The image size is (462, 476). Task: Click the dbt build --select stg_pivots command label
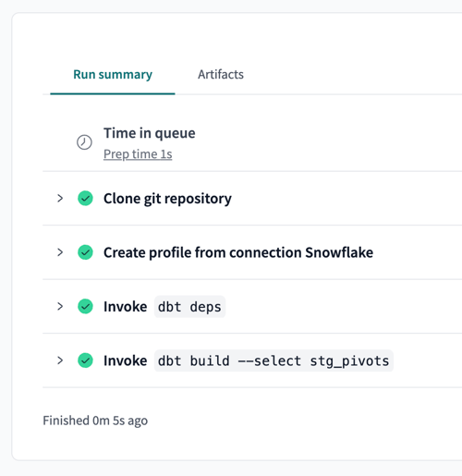[x=274, y=360]
